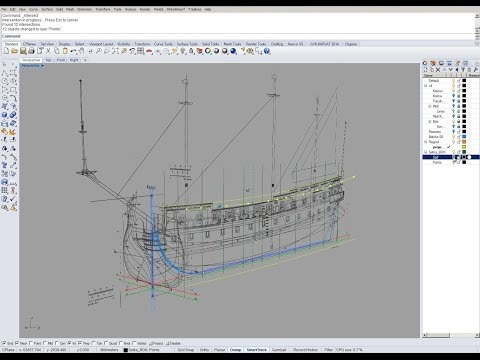Toggle Ortho in status bar
Viewport: 480px width, 360px height.
coord(204,350)
